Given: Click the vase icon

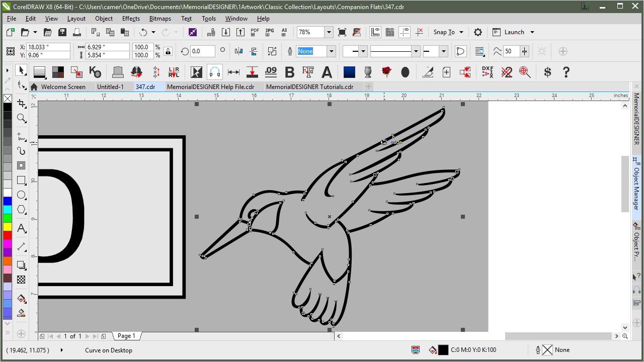Looking at the screenshot, I should click(x=368, y=72).
